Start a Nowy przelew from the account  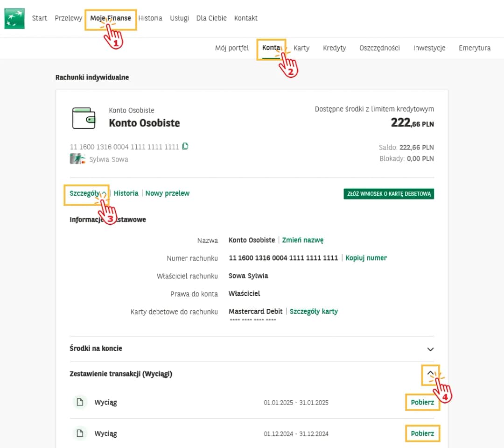point(167,193)
